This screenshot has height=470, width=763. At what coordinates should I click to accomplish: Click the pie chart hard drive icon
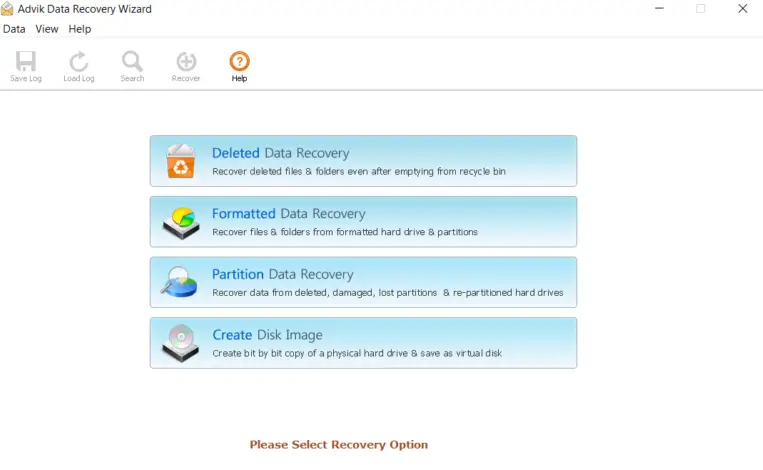tap(181, 222)
